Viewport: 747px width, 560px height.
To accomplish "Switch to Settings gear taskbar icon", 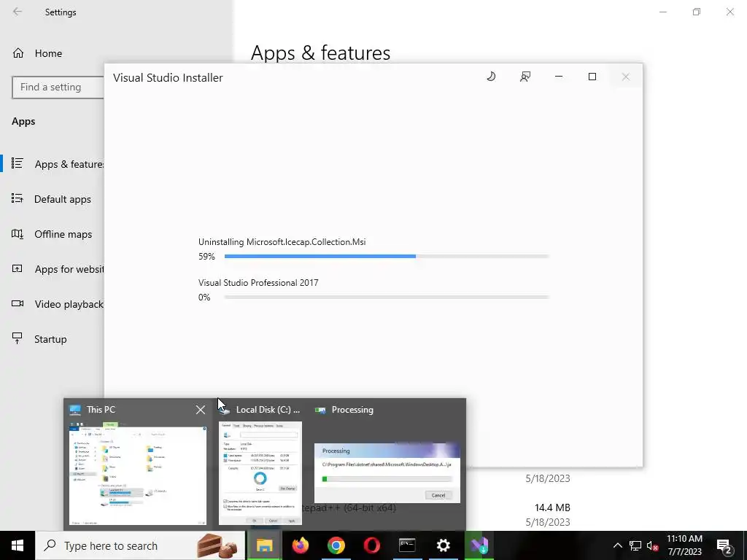I will pos(443,545).
